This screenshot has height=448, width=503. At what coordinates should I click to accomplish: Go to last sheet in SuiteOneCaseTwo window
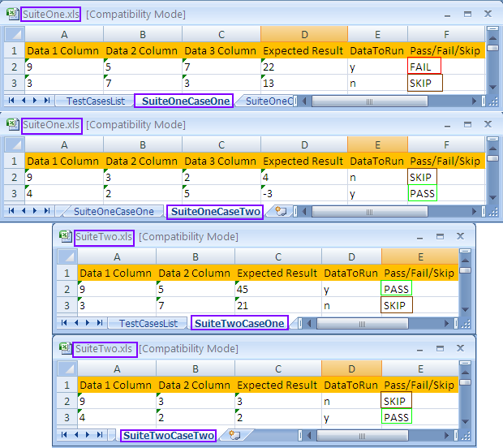click(47, 211)
